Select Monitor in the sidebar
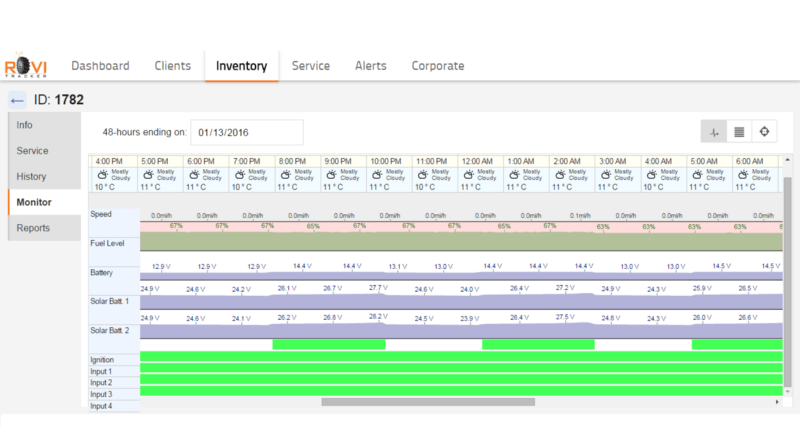Screen dimensions: 800x426 pyautogui.click(x=44, y=202)
